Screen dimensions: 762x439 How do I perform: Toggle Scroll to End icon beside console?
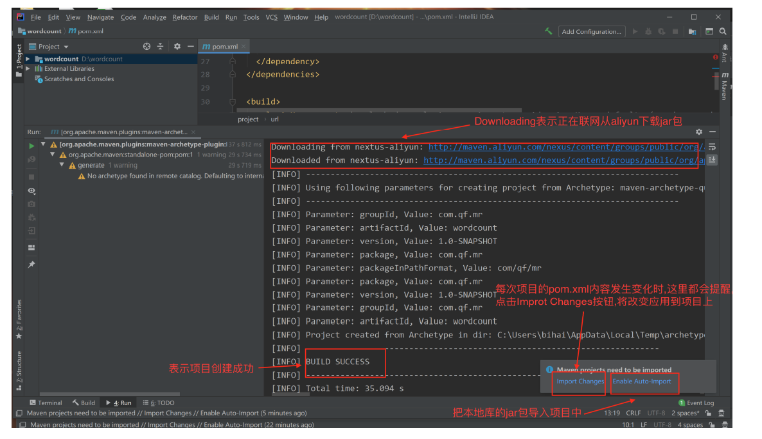pos(712,159)
